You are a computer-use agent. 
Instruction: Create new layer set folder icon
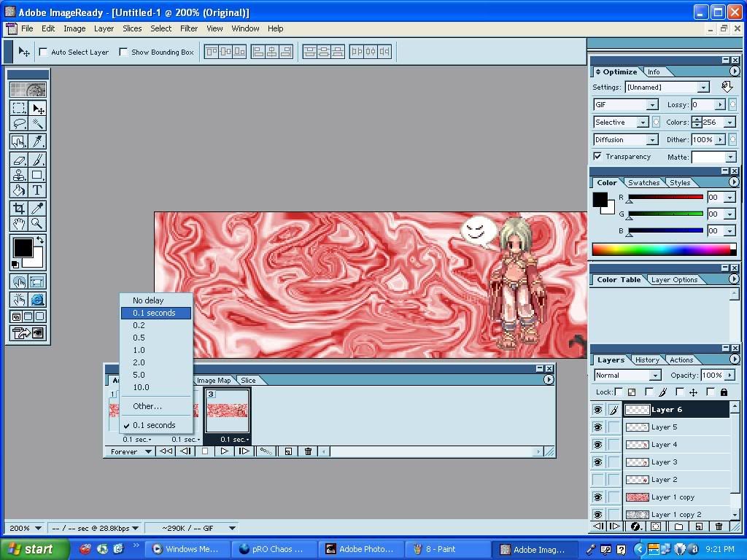(x=678, y=526)
